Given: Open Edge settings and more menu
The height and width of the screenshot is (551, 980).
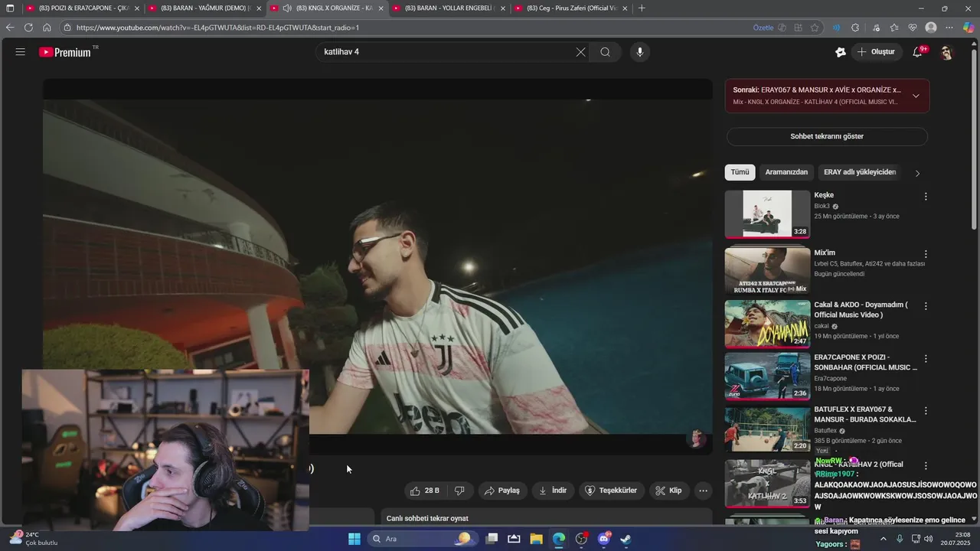Looking at the screenshot, I should (949, 28).
